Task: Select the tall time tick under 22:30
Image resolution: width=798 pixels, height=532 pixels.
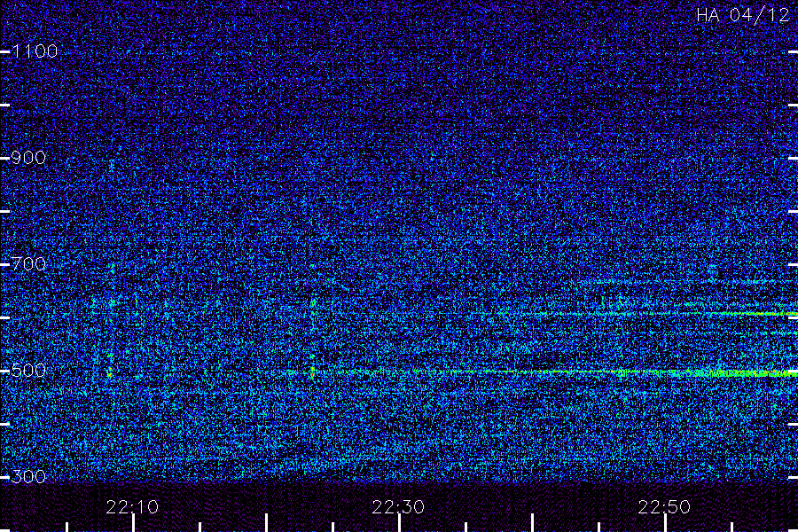Action: pyautogui.click(x=399, y=523)
